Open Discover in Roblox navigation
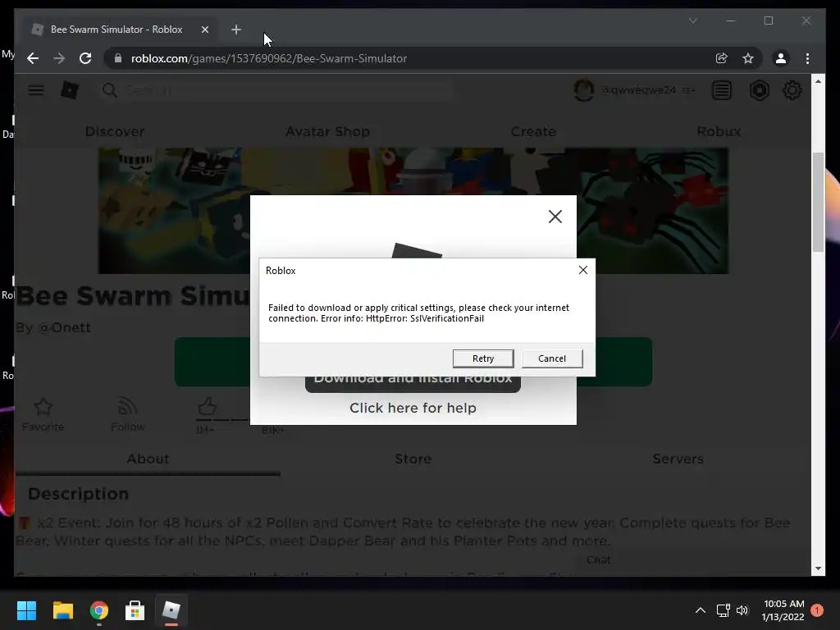Viewport: 840px width, 630px height. click(115, 131)
